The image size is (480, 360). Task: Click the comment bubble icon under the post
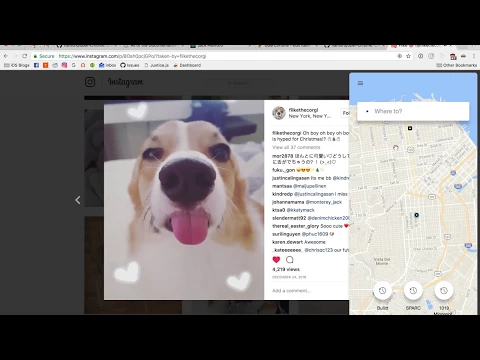coord(290,260)
